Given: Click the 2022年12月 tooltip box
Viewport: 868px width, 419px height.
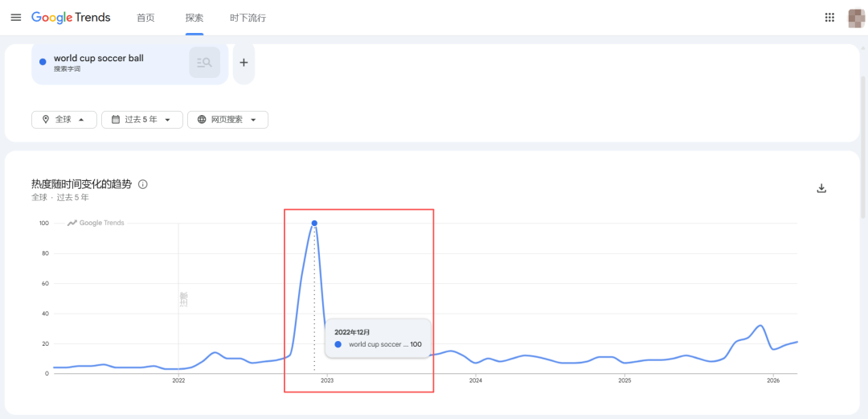Looking at the screenshot, I should pos(378,338).
